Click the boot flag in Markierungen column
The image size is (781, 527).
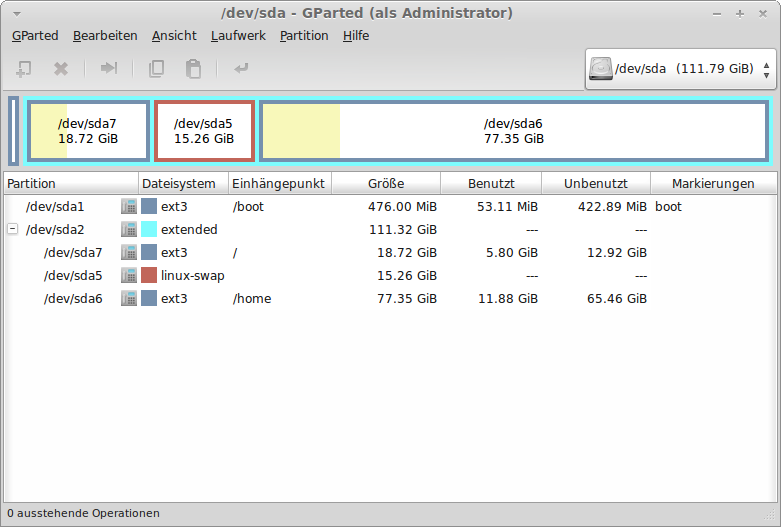coord(668,206)
